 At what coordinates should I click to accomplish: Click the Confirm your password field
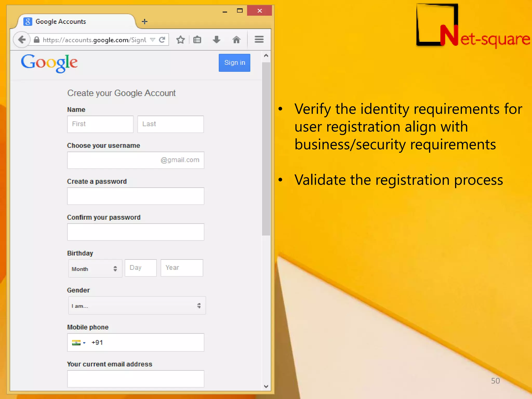click(136, 232)
